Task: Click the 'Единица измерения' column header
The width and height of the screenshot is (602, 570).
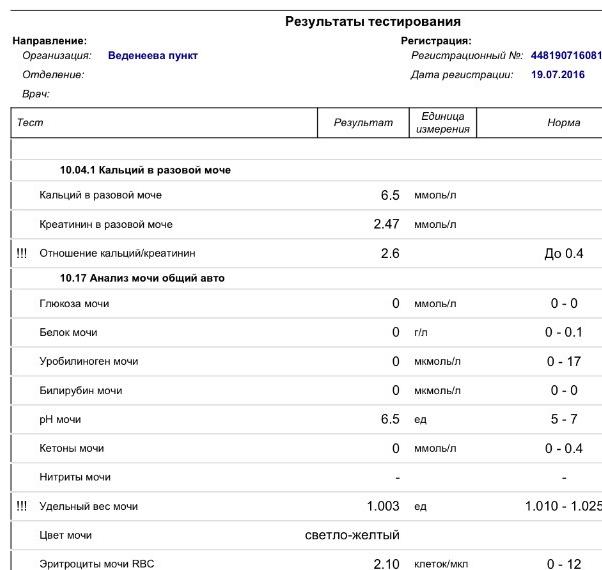Action: (x=443, y=123)
